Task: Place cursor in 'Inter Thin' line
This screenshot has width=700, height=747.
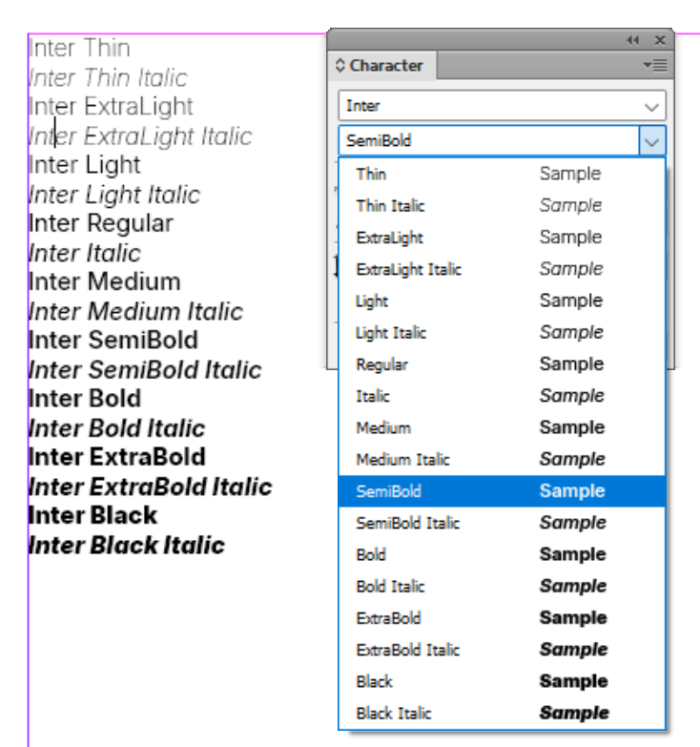Action: point(79,48)
